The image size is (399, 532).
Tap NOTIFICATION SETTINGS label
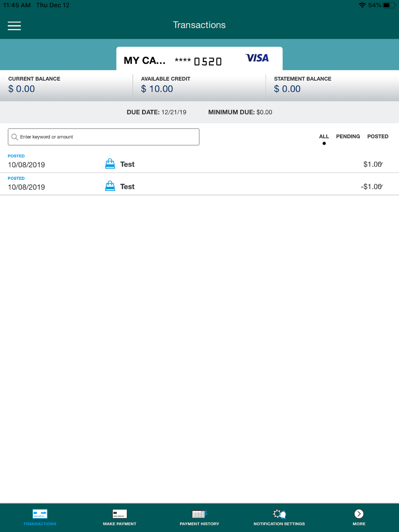point(279,524)
